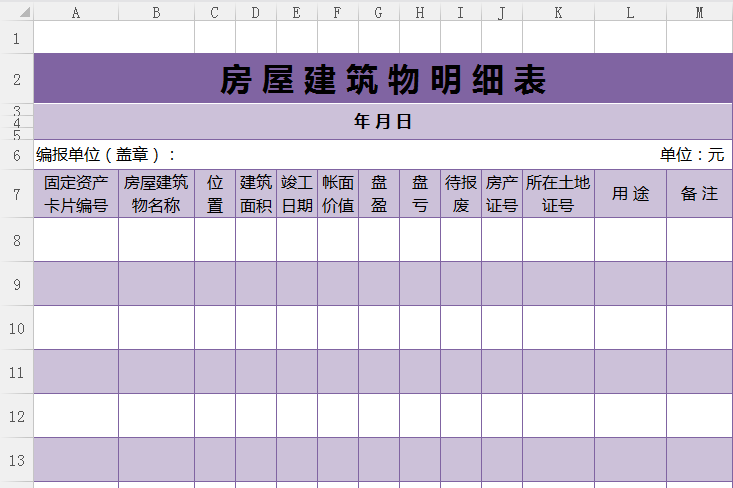The image size is (733, 488).
Task: Select row 7 header
Action: [x=16, y=194]
